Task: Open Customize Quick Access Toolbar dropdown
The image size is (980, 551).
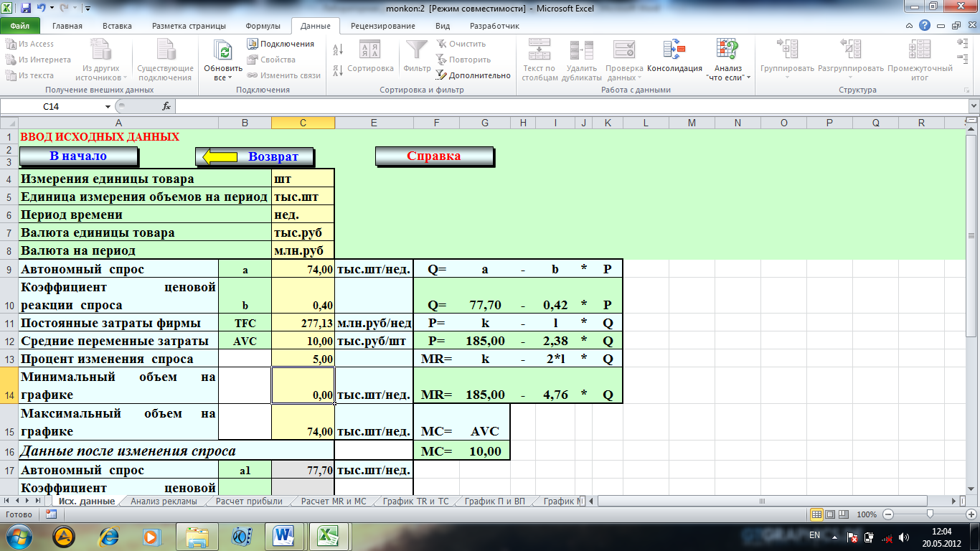Action: tap(87, 9)
